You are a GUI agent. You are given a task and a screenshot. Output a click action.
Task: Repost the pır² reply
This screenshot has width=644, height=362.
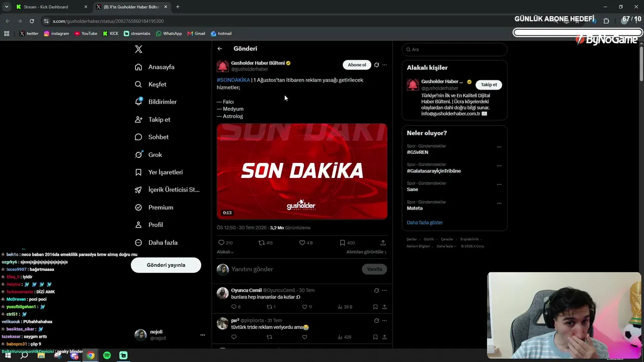pos(269,337)
